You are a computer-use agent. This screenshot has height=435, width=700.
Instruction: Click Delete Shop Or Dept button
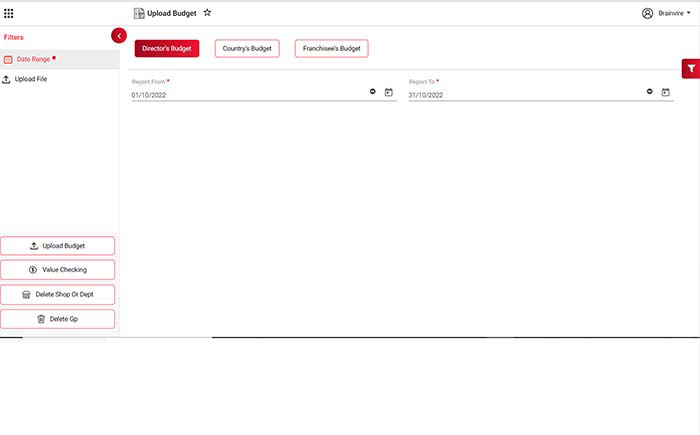[58, 294]
